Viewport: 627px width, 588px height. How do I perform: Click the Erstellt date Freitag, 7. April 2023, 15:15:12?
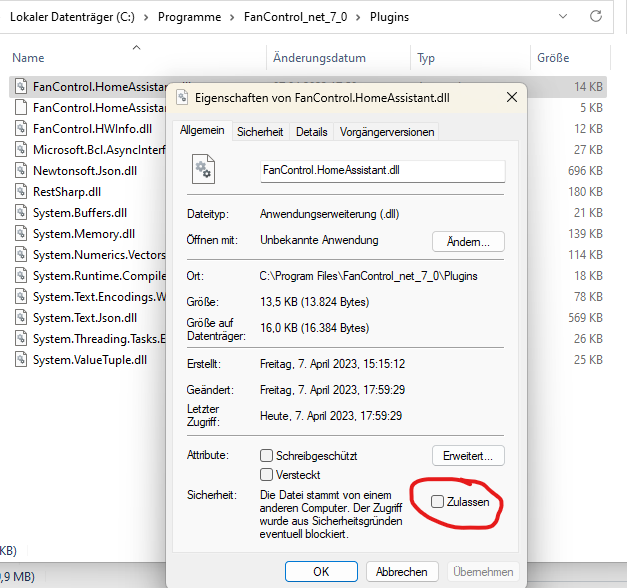point(332,364)
